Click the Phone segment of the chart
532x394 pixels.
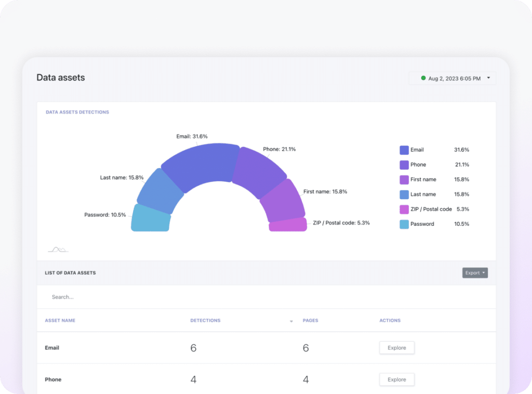click(260, 171)
